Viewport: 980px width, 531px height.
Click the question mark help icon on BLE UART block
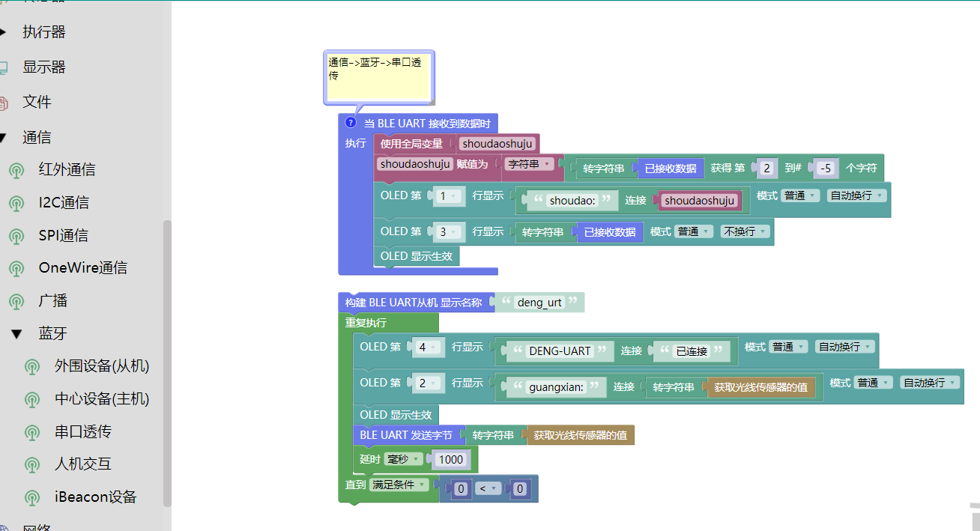coord(350,122)
